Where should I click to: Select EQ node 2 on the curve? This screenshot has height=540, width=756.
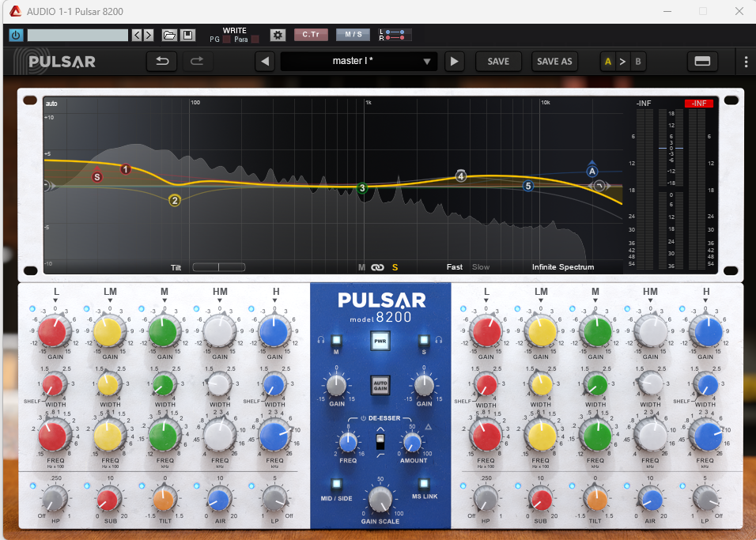[175, 200]
